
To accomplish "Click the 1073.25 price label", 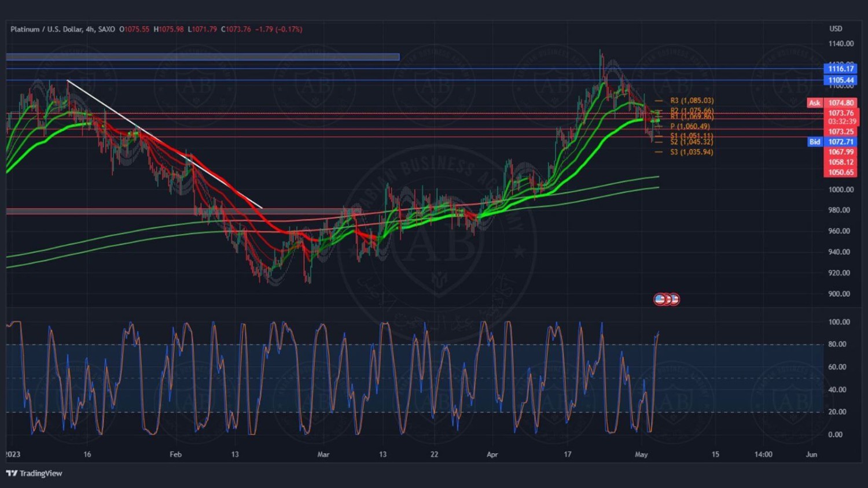I will [x=840, y=132].
